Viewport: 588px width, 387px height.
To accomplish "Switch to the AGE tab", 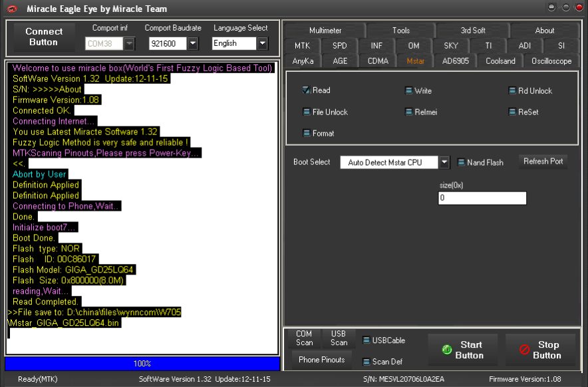I will [340, 61].
